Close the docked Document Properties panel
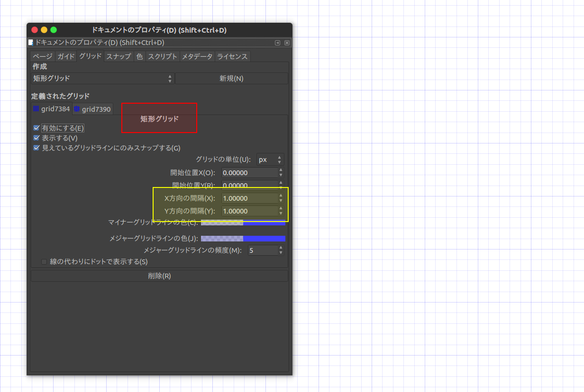Screen dimensions: 584x392 (x=287, y=43)
